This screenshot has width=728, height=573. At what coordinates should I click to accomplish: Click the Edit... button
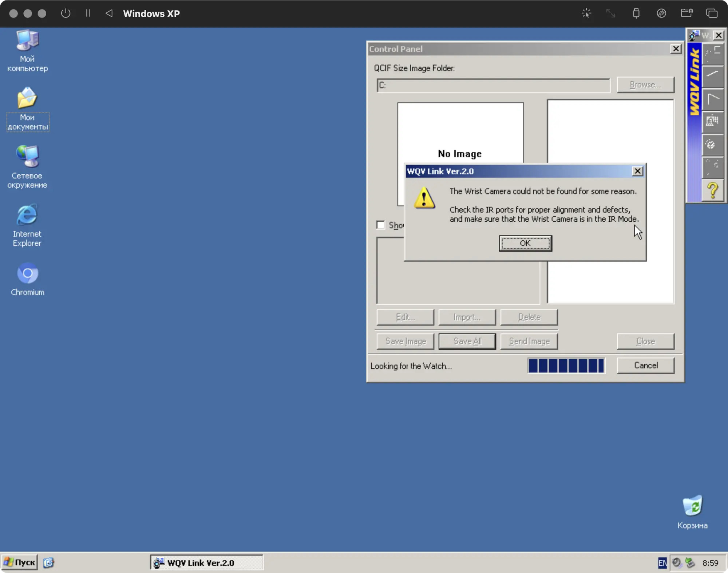tap(405, 317)
